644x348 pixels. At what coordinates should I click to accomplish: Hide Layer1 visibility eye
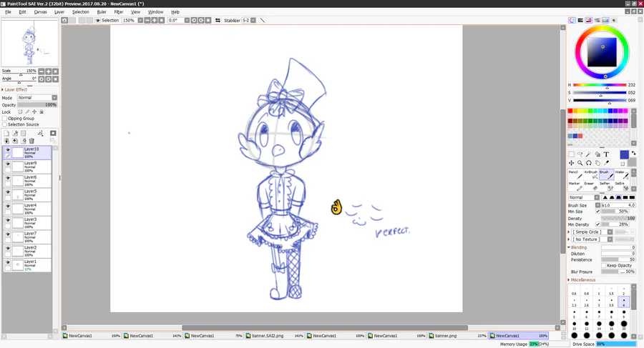pos(8,262)
